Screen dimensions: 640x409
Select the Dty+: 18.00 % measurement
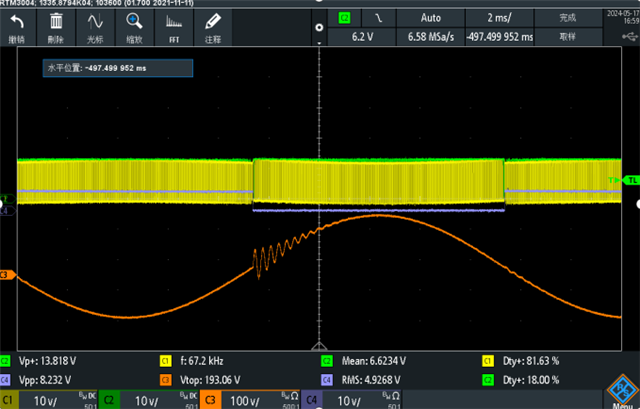pos(531,380)
